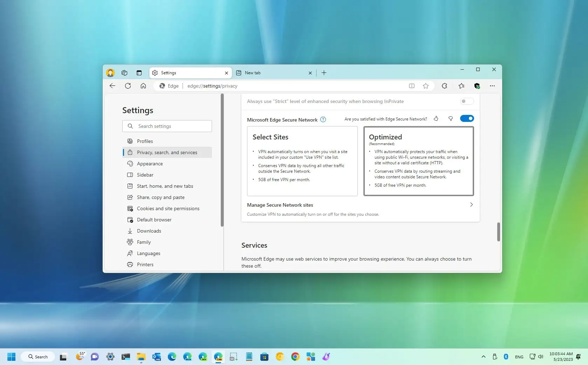This screenshot has height=365, width=588.
Task: Open the Settings and more three-dot menu
Action: [492, 86]
